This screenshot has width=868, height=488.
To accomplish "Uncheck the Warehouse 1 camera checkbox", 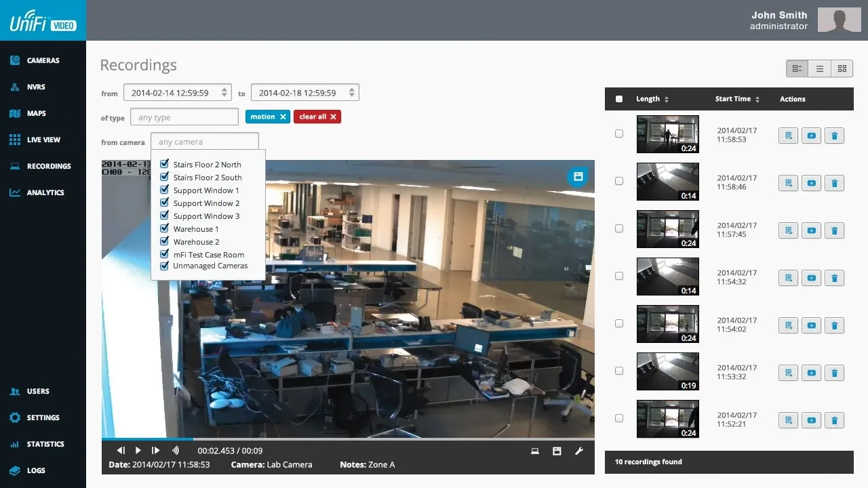I will tap(164, 229).
